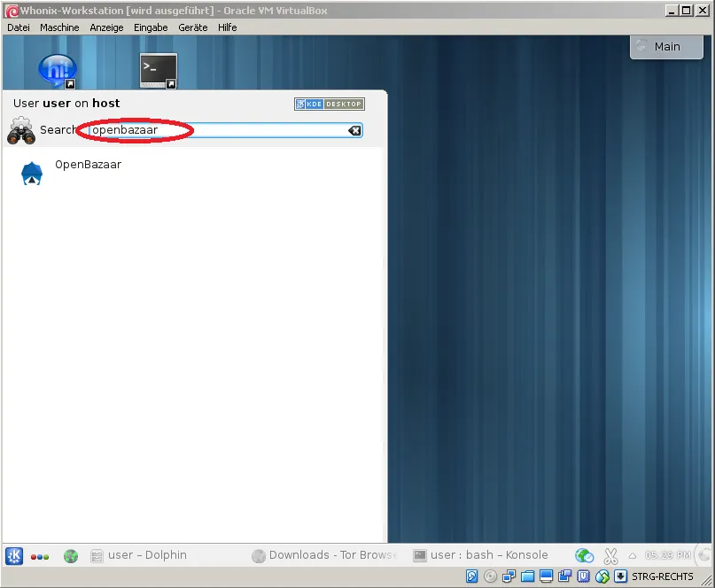
Task: Click the VirtualBox display status icon
Action: click(546, 576)
